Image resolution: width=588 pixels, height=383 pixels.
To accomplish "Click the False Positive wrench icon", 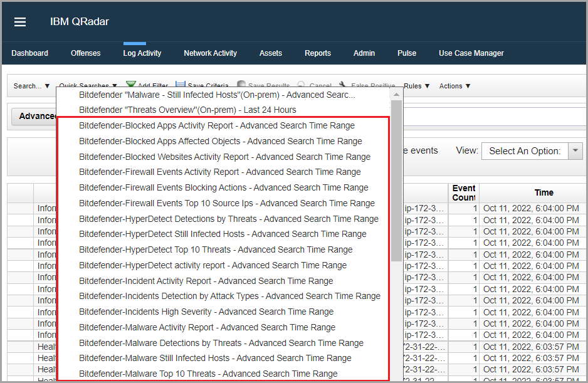I will click(343, 85).
